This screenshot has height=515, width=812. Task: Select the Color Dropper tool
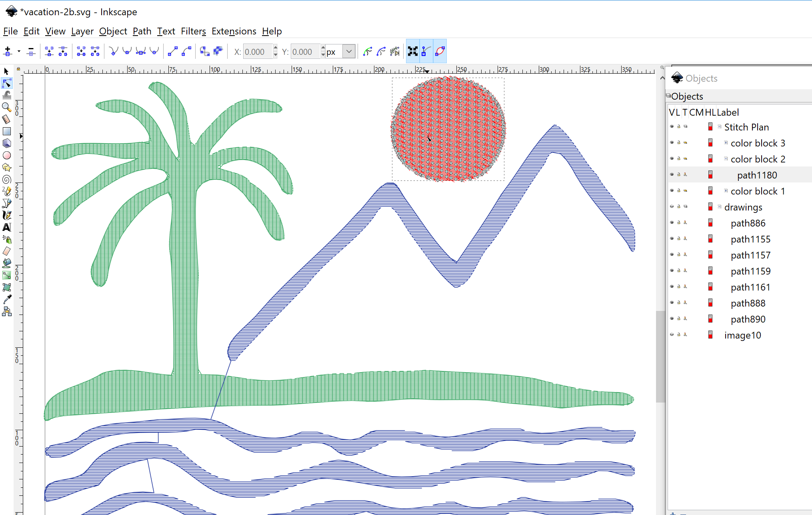click(6, 299)
